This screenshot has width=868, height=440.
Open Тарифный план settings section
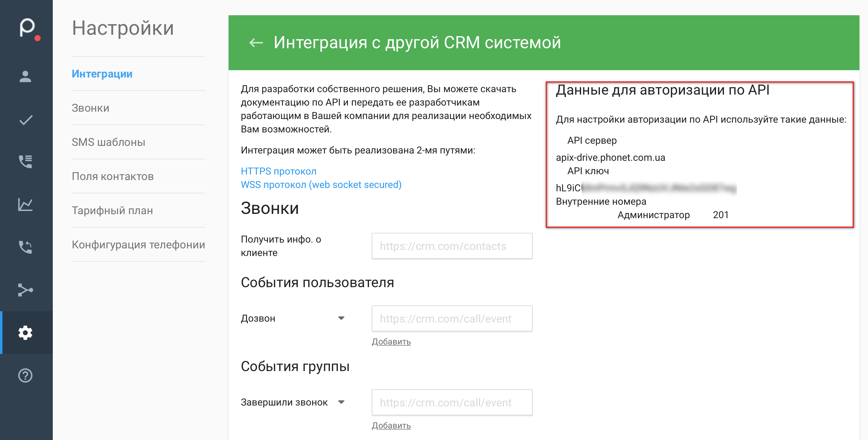113,210
